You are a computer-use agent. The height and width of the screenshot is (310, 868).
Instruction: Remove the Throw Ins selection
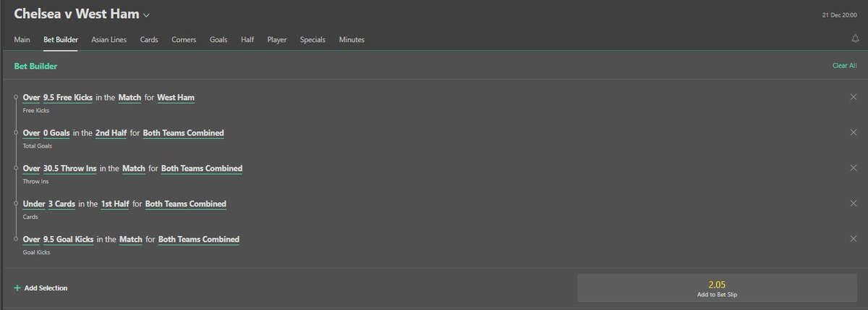tap(854, 168)
